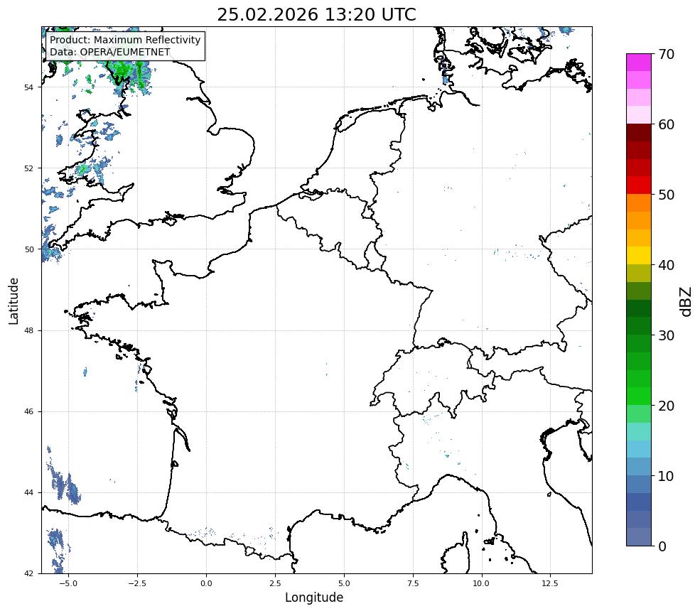Click the 'Product: Maximum Reflectivity' legend line

coord(125,40)
